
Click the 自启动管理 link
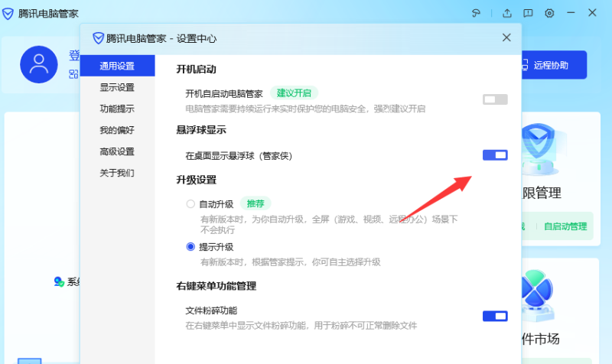click(565, 226)
